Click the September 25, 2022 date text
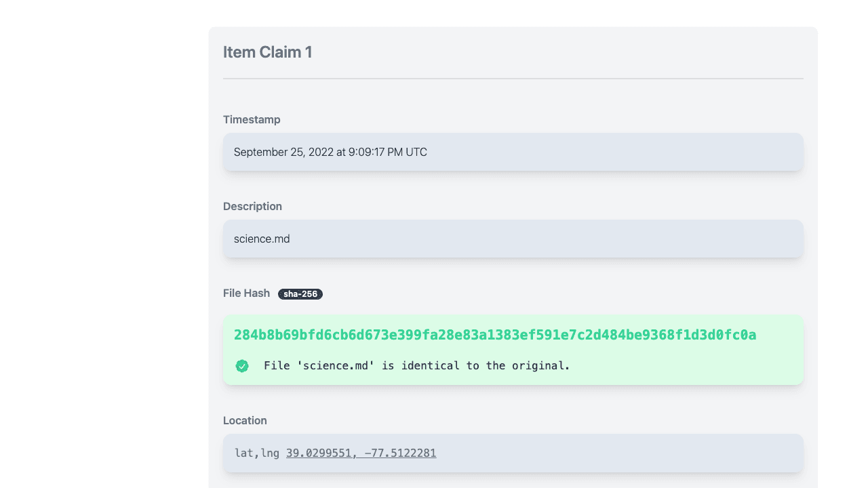Image resolution: width=868 pixels, height=488 pixels. point(283,152)
